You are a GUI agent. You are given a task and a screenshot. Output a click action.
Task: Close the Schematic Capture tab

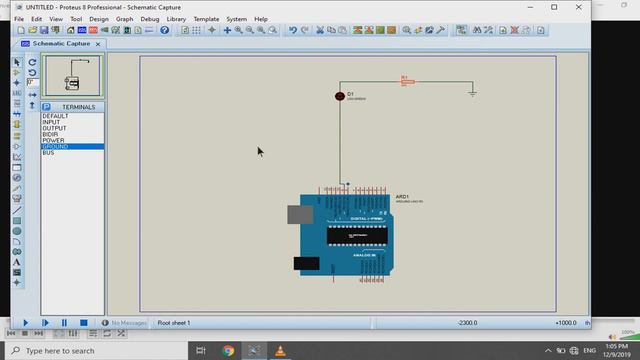coord(98,44)
